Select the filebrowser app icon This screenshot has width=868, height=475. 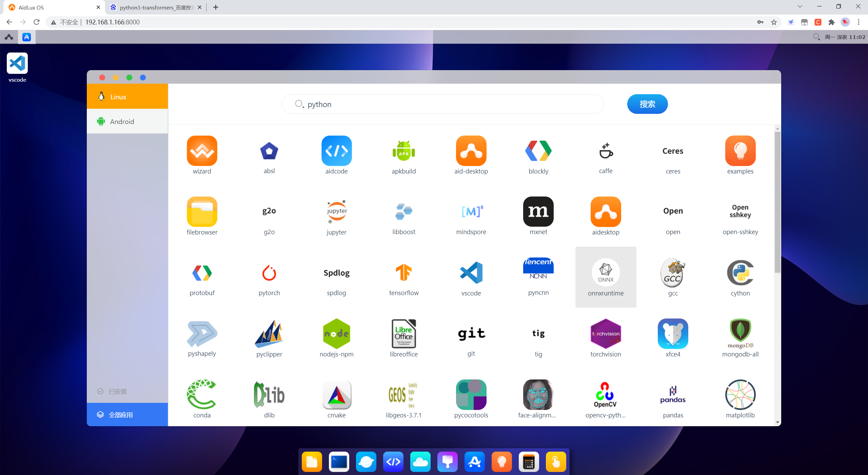pos(202,211)
